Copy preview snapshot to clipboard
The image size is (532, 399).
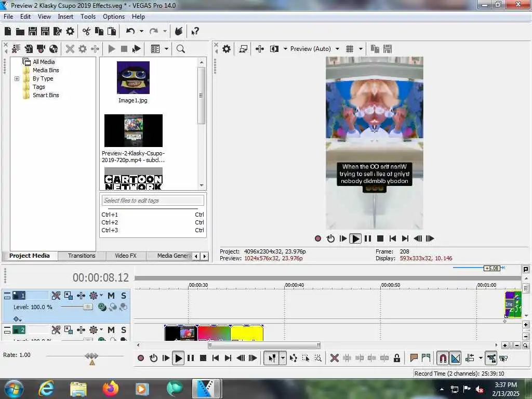(375, 49)
